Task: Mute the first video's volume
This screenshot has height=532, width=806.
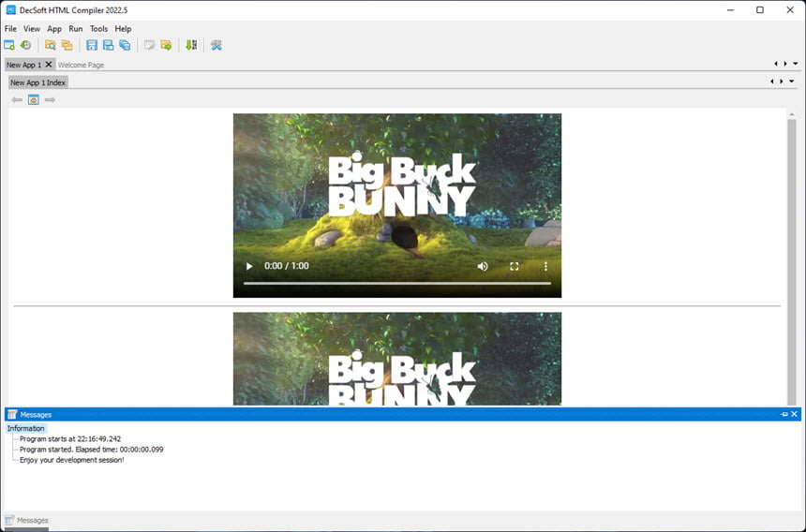Action: tap(482, 266)
